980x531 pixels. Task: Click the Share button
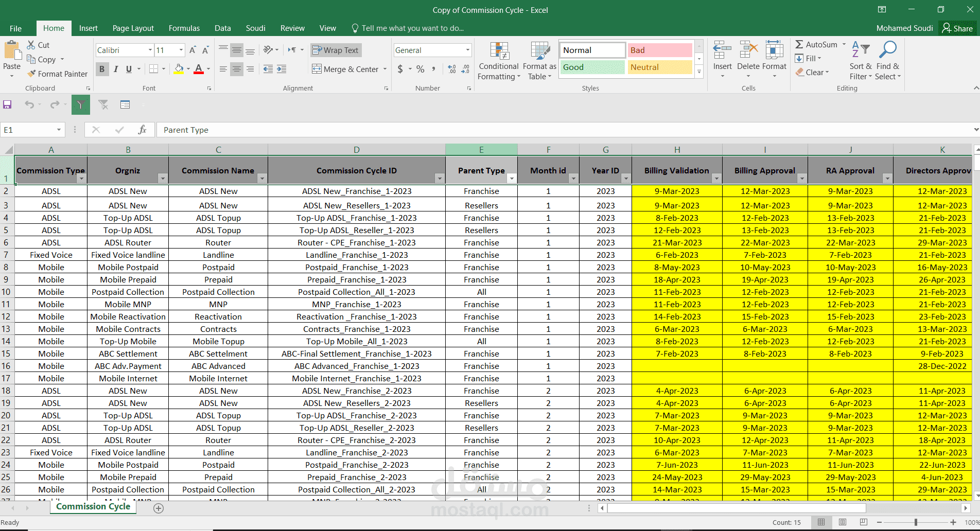pos(958,28)
